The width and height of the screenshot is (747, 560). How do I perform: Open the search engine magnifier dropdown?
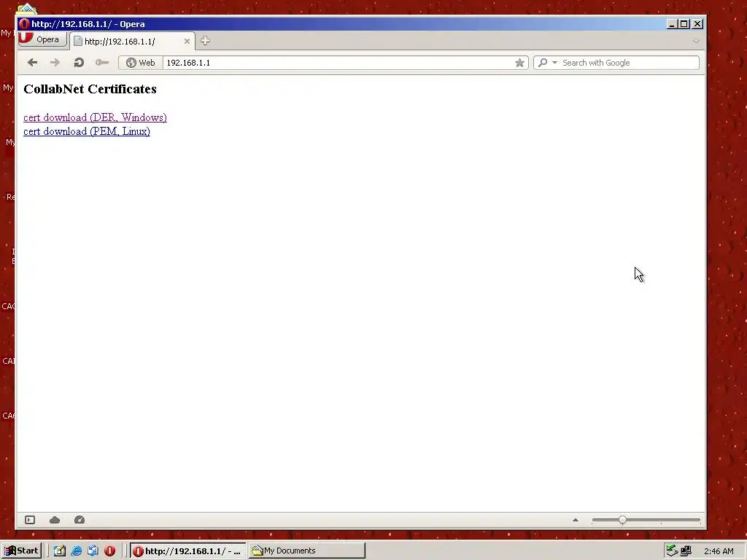click(547, 63)
